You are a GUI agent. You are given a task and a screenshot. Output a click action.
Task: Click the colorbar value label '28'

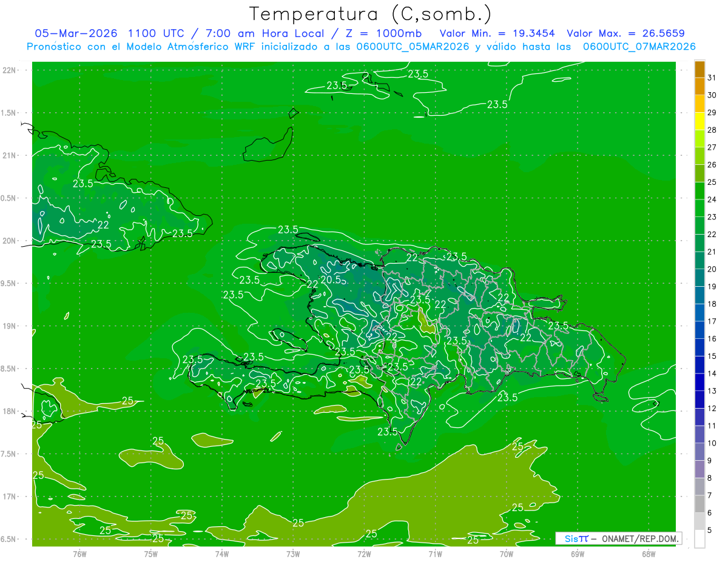(712, 130)
